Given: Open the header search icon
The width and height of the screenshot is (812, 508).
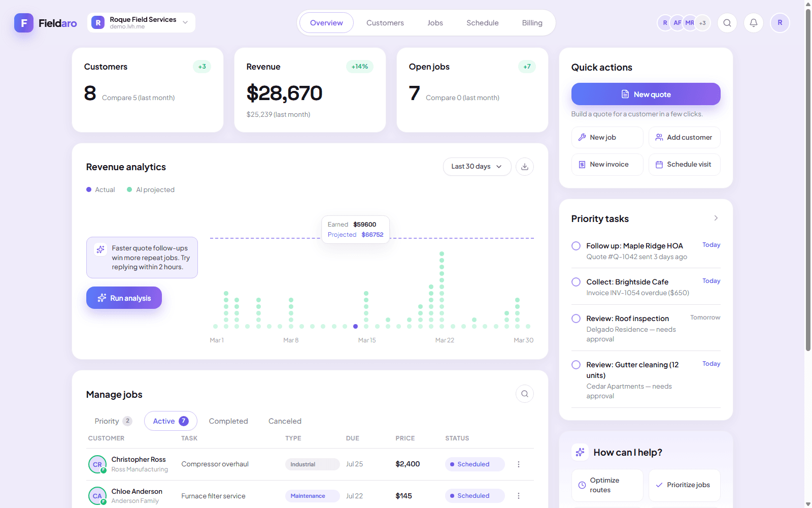Looking at the screenshot, I should pos(727,23).
